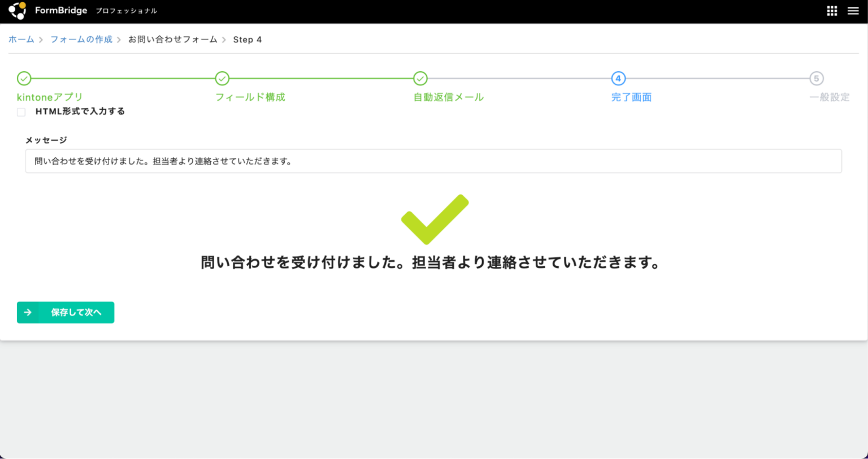Switch to the kintoneアプリ step label
The width and height of the screenshot is (868, 459).
pyautogui.click(x=50, y=97)
